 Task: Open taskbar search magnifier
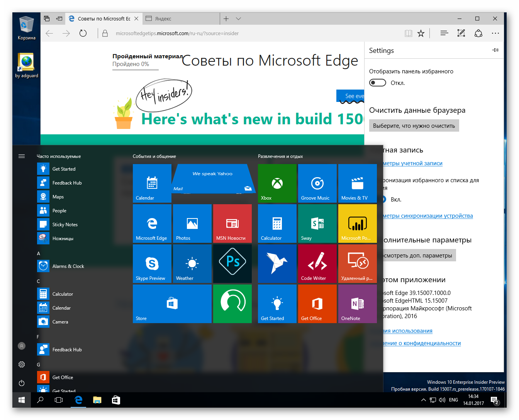click(x=40, y=400)
